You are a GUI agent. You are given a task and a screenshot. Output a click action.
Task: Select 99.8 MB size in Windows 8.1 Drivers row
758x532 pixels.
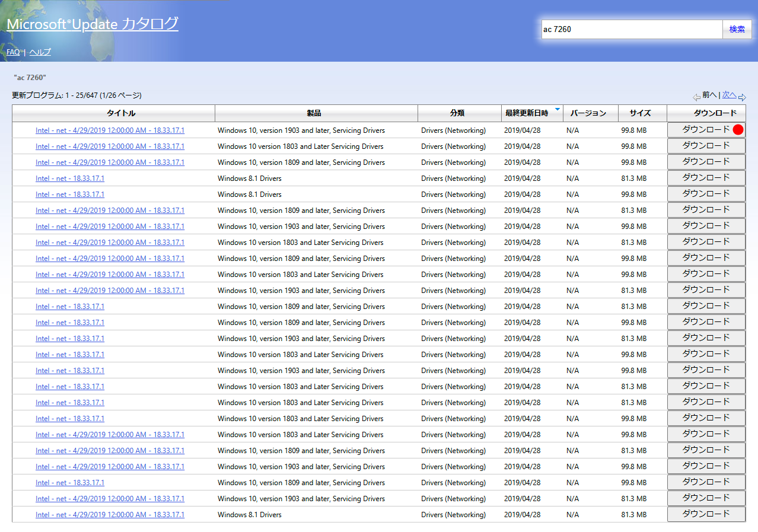point(634,195)
